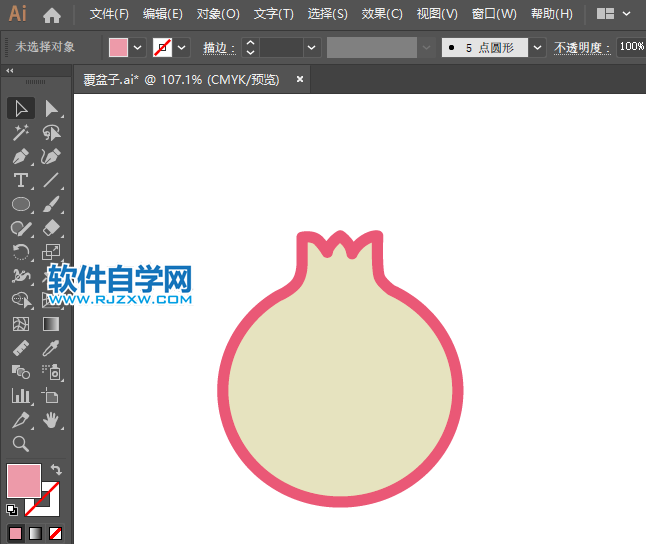646x544 pixels.
Task: Set paint mode to Gradient
Action: (35, 533)
